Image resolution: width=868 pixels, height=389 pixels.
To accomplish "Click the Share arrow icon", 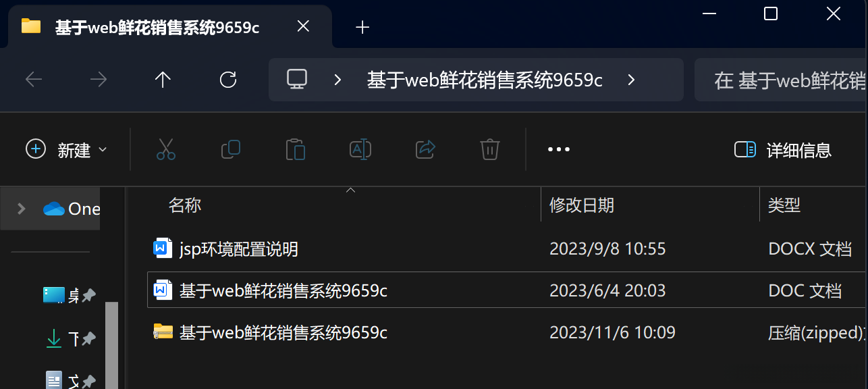I will 425,149.
